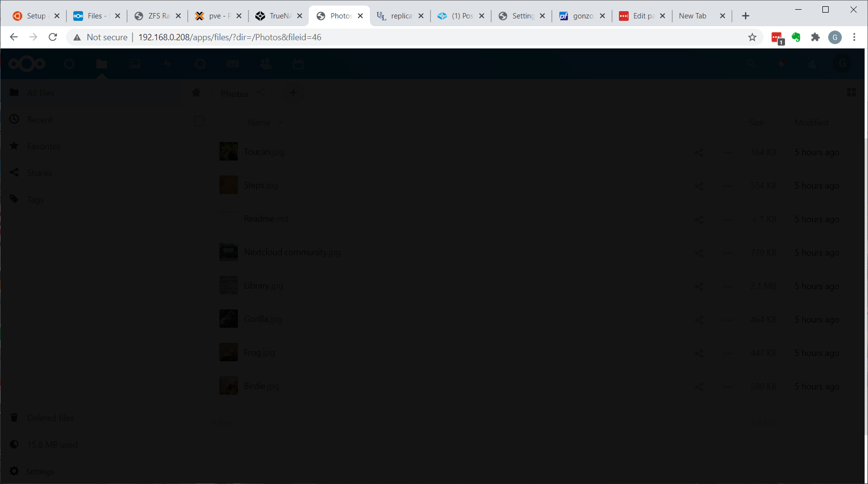Toggle the select-all files checkbox
Screen dimensions: 868x484
[x=199, y=121]
